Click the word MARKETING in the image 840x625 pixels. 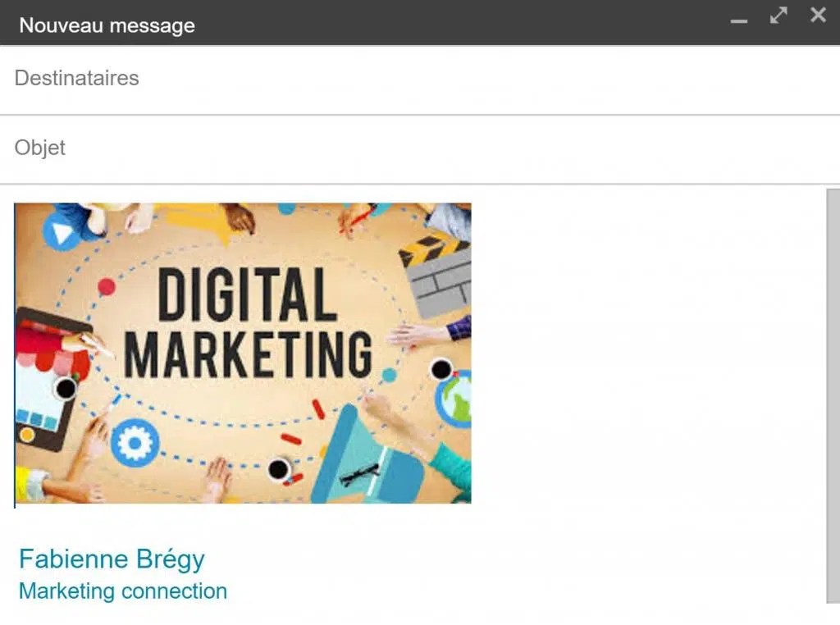(x=248, y=354)
